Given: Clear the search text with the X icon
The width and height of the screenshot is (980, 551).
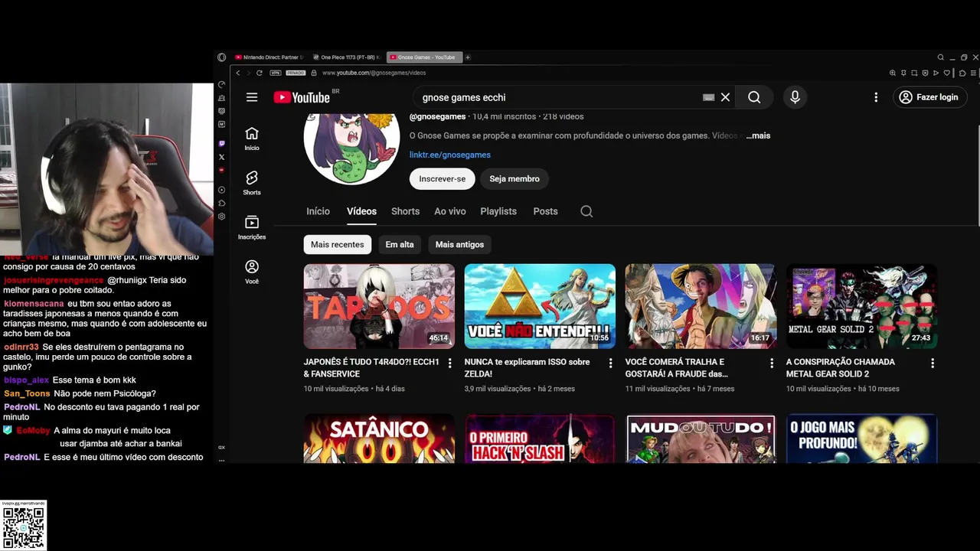Looking at the screenshot, I should pyautogui.click(x=725, y=97).
